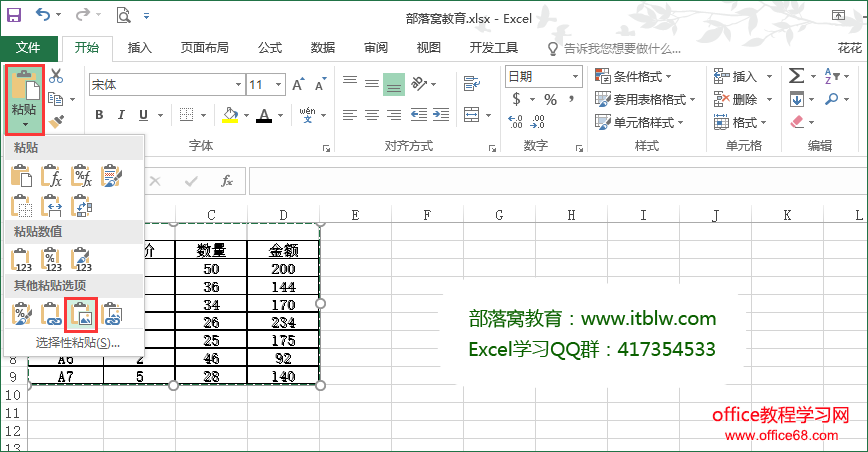Viewport: 868px width, 452px height.
Task: Click the 告诉我您想要做什么 search box
Action: pos(613,49)
